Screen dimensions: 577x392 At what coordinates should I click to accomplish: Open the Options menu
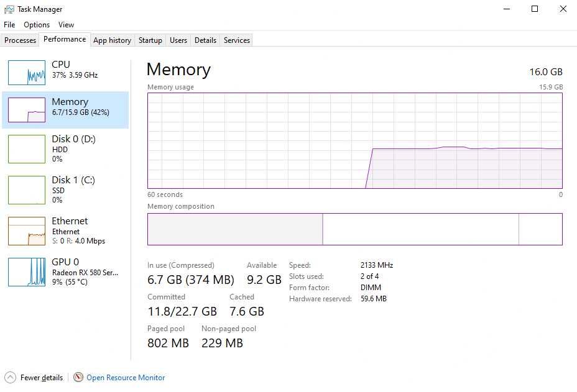pos(37,25)
